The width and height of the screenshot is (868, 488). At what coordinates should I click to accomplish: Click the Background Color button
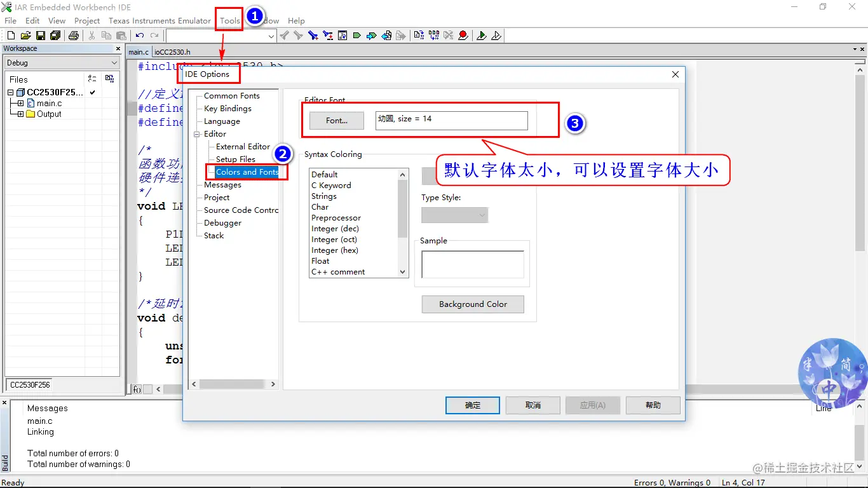[x=473, y=304]
